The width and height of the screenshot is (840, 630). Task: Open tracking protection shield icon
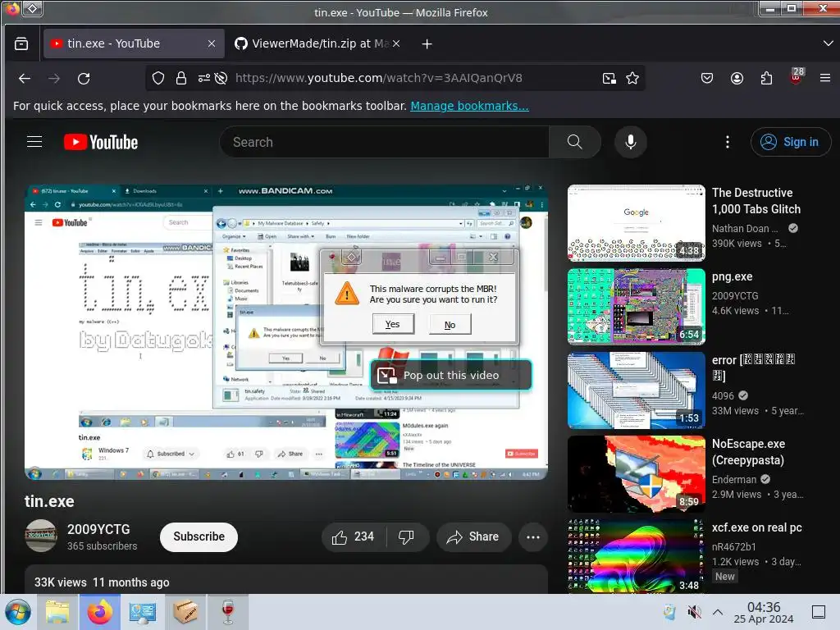coord(158,78)
